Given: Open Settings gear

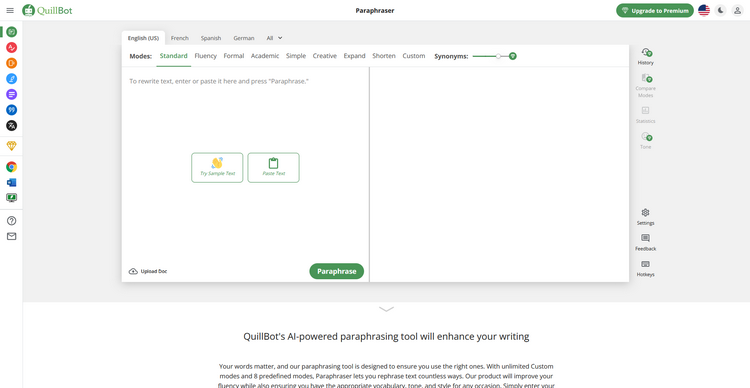Looking at the screenshot, I should (645, 217).
